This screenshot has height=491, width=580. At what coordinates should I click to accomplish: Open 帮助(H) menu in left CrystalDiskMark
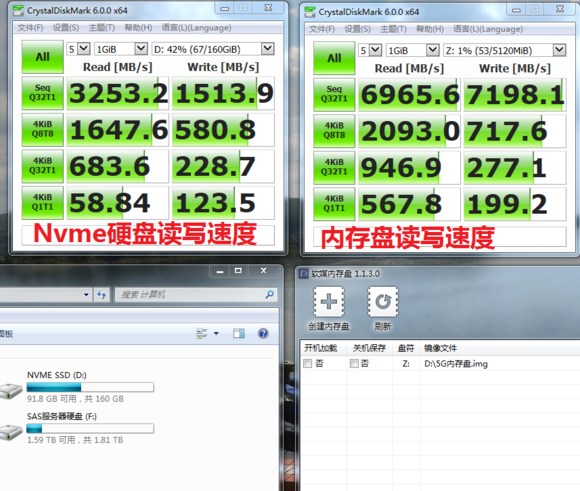click(138, 28)
